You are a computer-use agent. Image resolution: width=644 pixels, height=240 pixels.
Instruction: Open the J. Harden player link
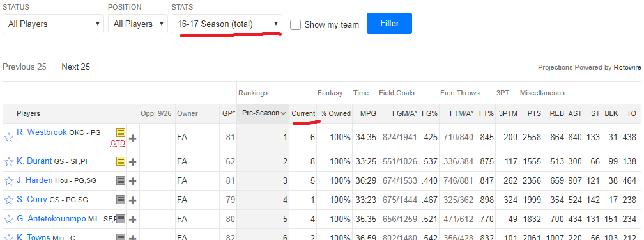[x=34, y=180]
